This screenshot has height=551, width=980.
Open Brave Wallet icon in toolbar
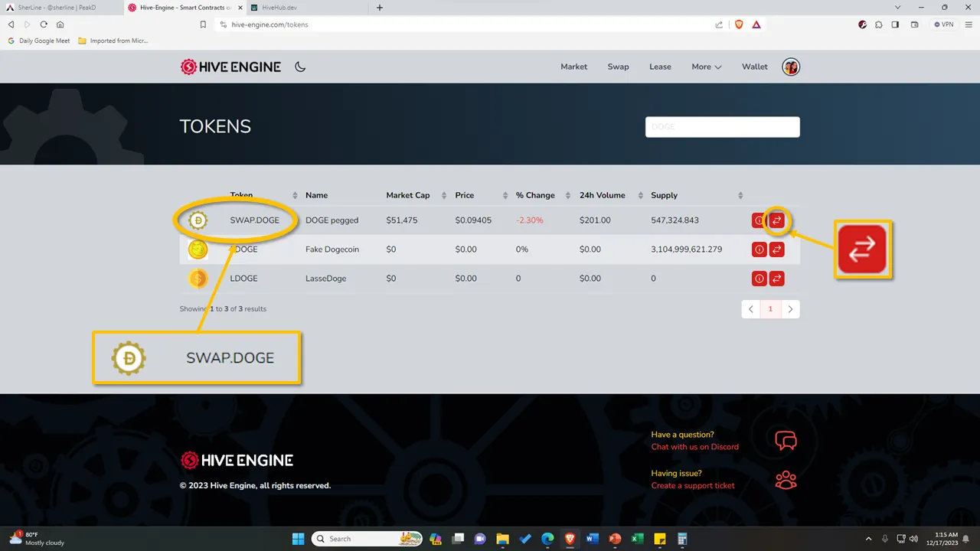(914, 24)
